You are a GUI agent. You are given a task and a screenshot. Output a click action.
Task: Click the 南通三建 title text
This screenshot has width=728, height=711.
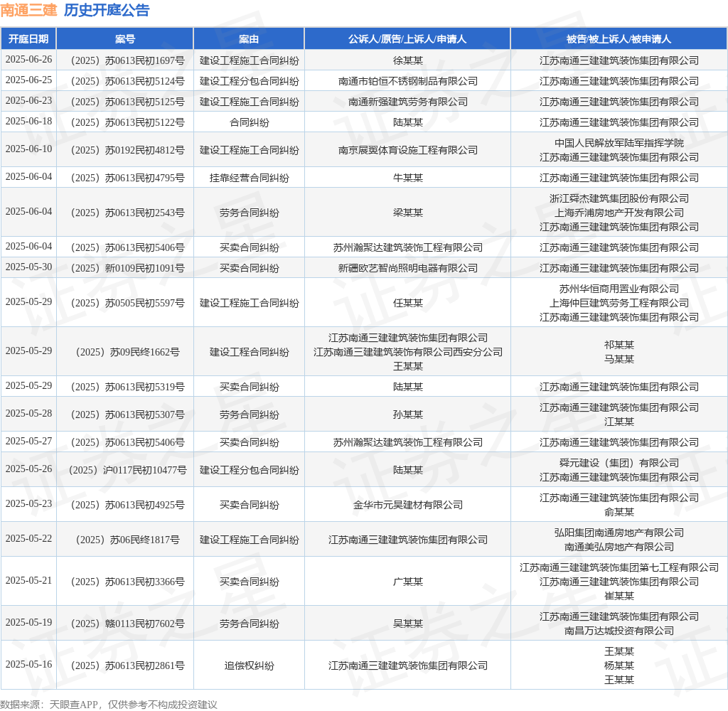(x=28, y=10)
